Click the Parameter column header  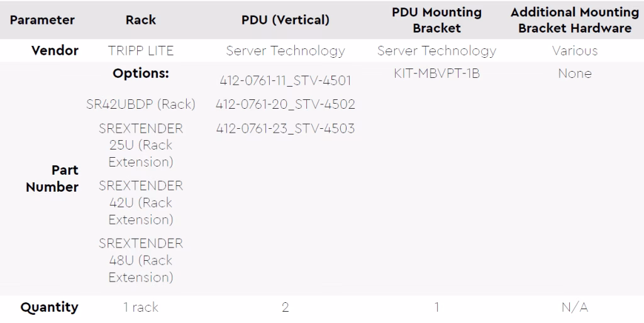(x=42, y=19)
